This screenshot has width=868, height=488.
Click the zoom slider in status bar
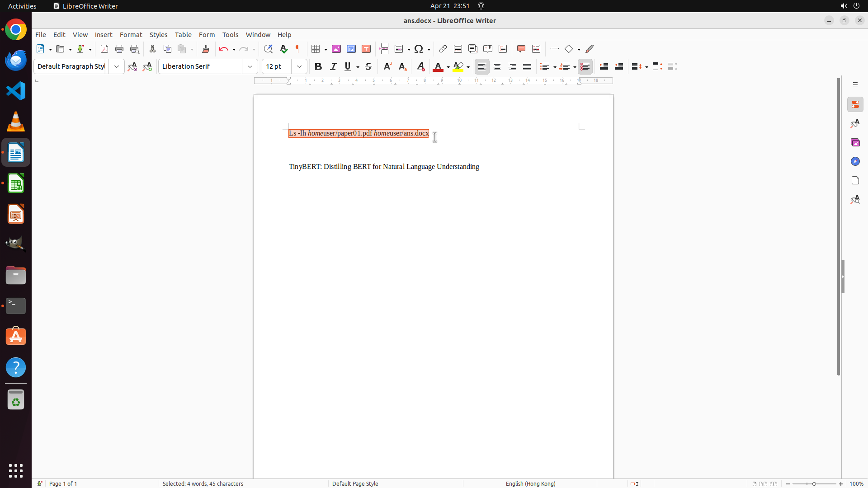point(814,483)
